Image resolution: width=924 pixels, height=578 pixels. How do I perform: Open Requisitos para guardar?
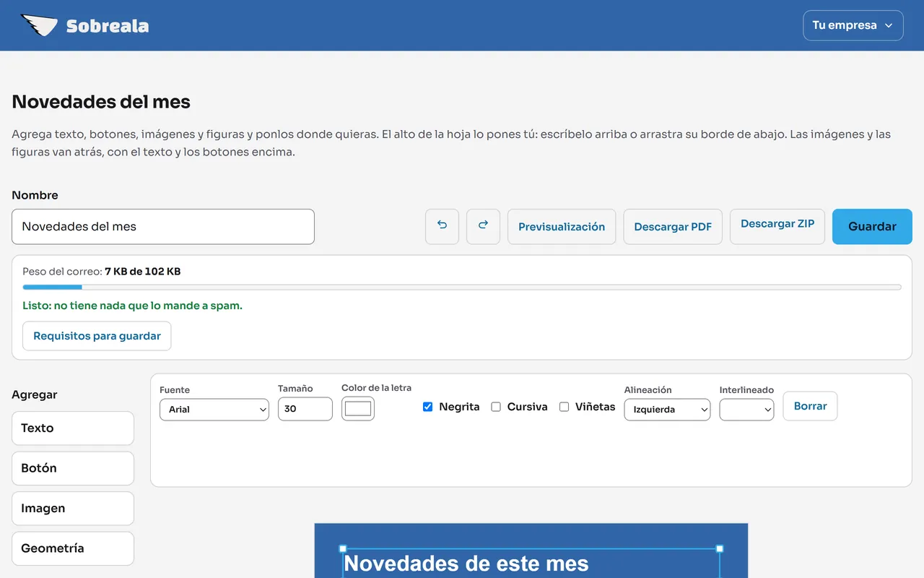click(x=97, y=336)
